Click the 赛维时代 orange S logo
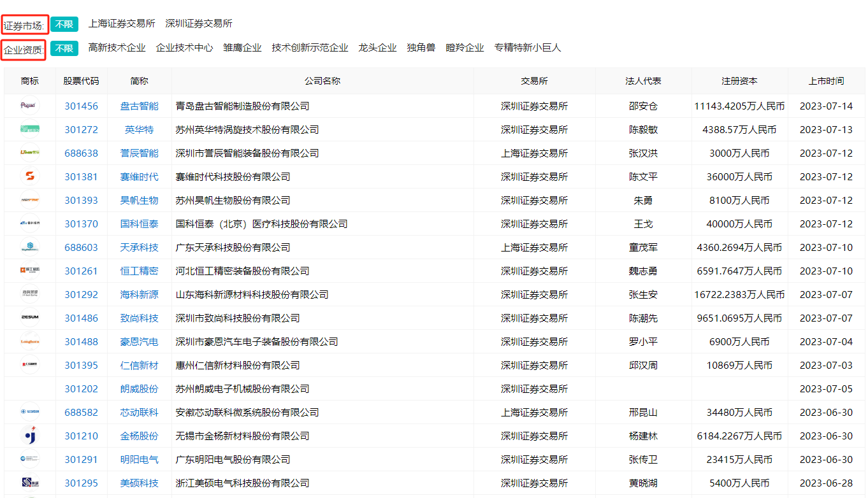 point(29,176)
